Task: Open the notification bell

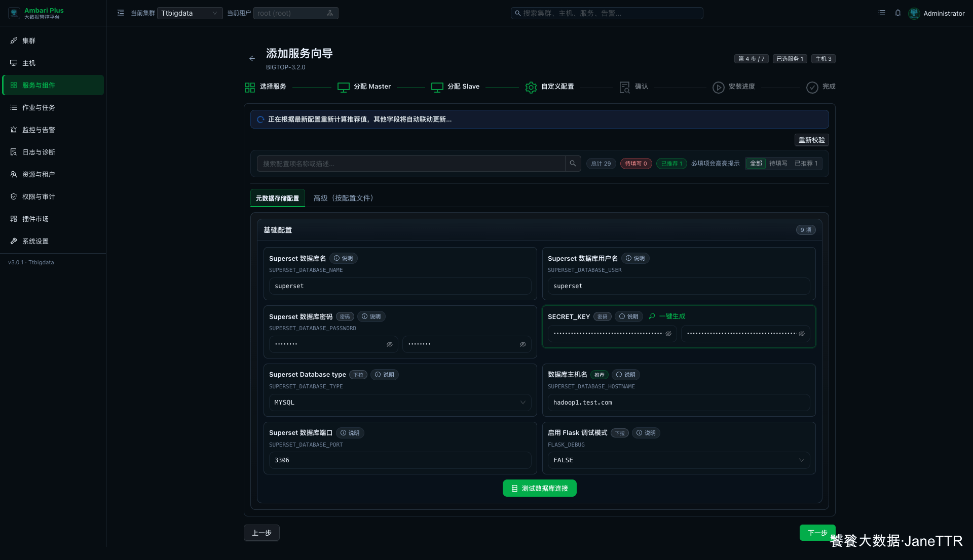Action: point(898,13)
